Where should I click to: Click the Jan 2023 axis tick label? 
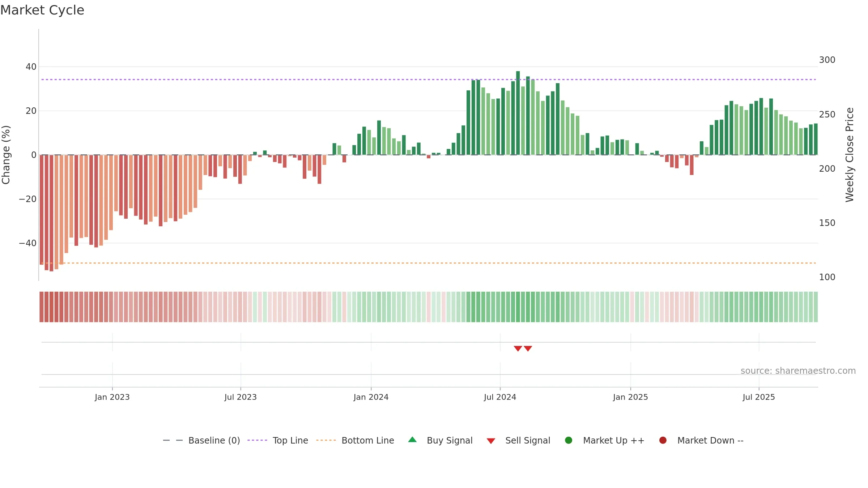(112, 397)
